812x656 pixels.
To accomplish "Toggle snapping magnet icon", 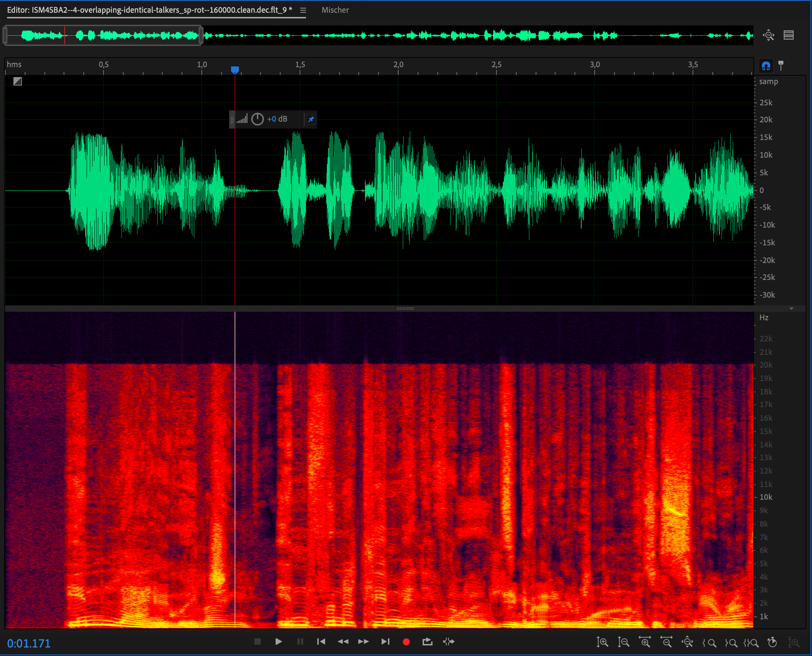I will [766, 66].
